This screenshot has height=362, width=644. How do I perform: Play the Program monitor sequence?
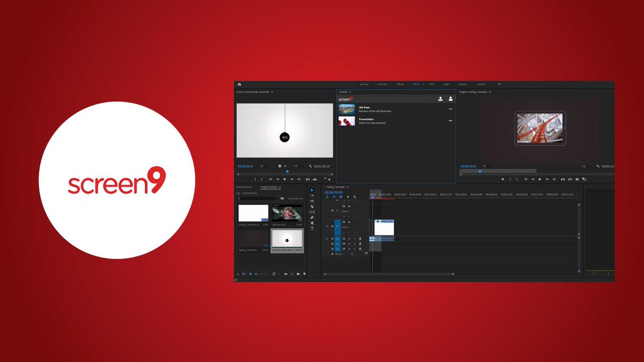pyautogui.click(x=540, y=179)
